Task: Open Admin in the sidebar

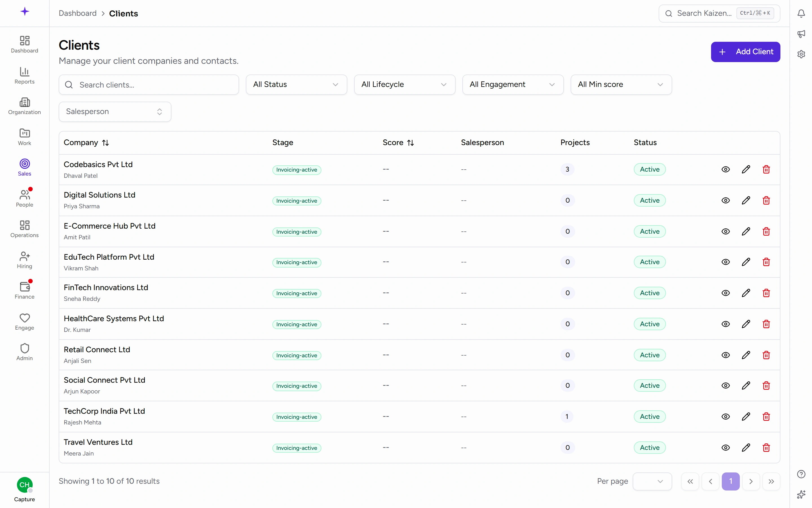Action: pos(25,352)
